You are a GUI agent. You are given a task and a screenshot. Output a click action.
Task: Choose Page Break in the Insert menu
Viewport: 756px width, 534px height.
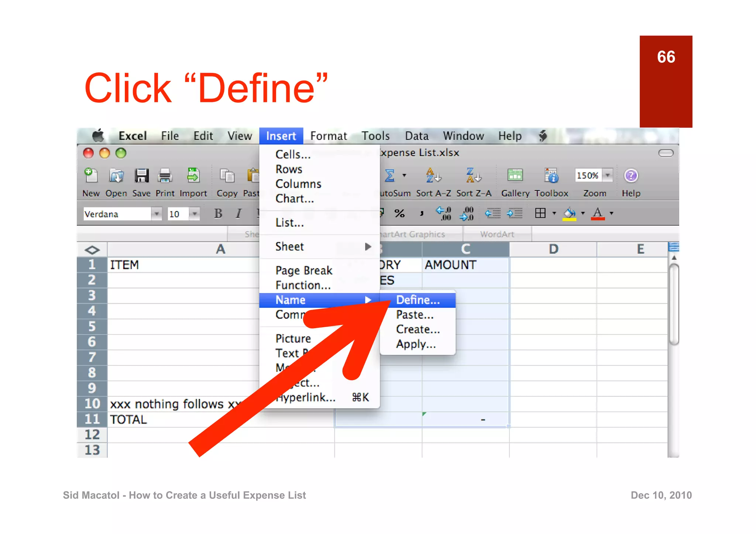pos(320,271)
